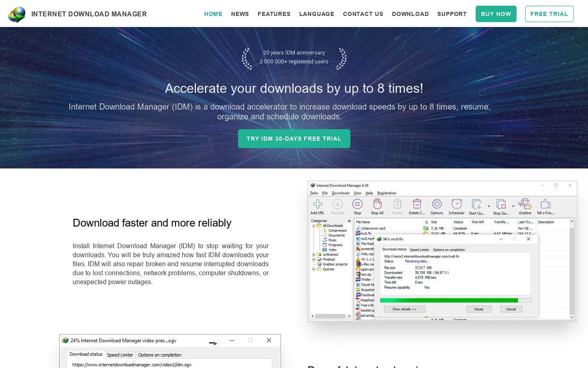The image size is (588, 368).
Task: Open the NEWS page from navigation
Action: tap(240, 14)
